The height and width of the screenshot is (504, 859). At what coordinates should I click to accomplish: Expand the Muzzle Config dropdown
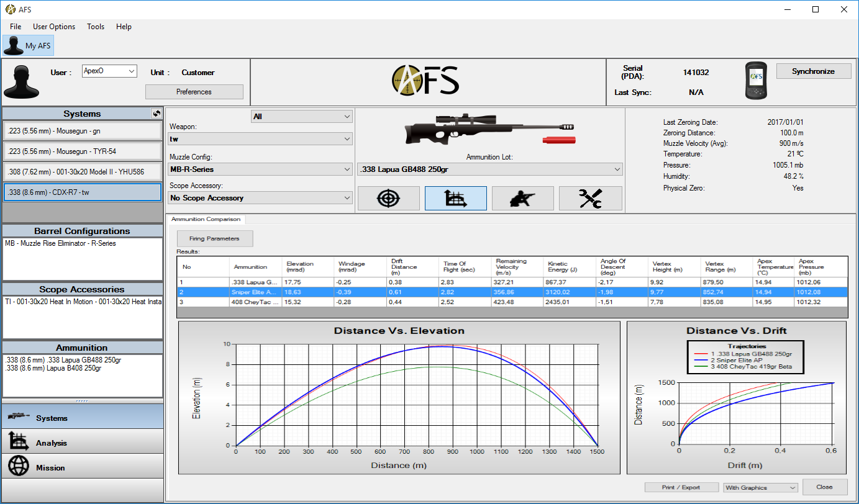point(260,169)
